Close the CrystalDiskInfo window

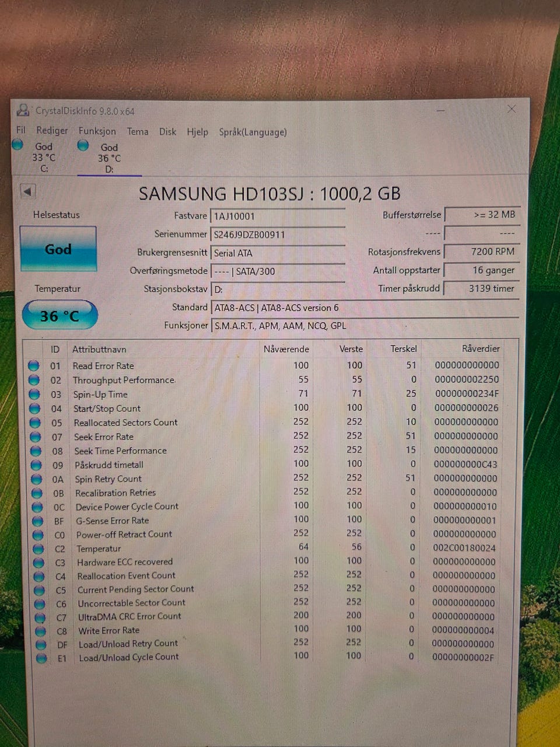[x=512, y=109]
